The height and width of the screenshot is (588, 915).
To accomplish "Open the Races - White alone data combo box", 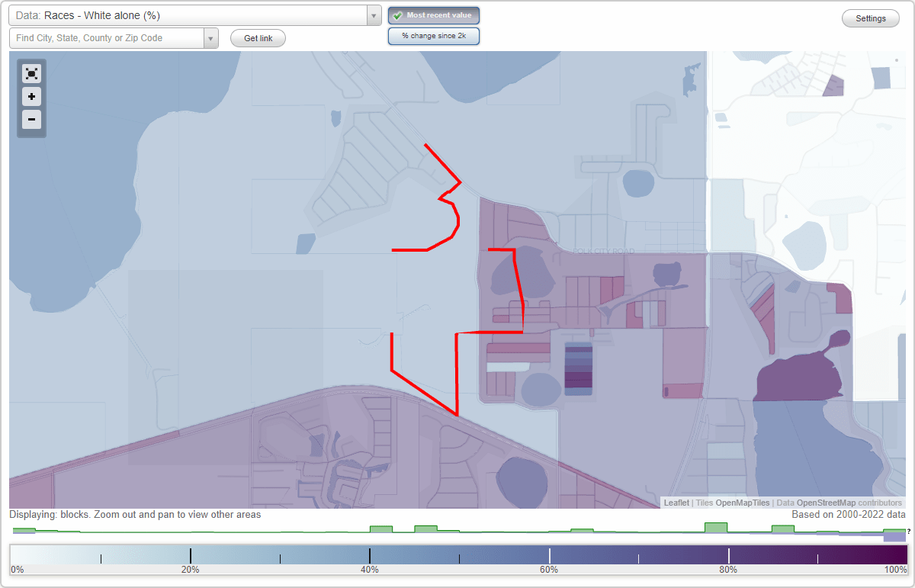I will [195, 15].
